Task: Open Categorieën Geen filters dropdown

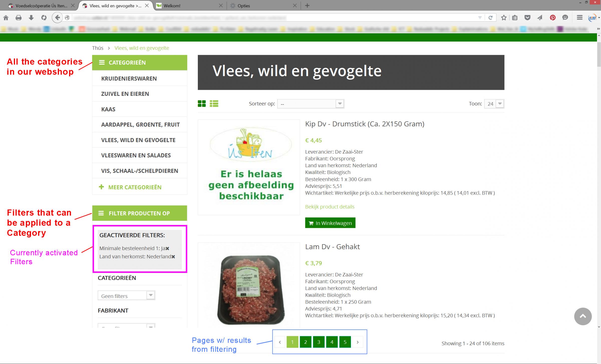Action: tap(126, 296)
